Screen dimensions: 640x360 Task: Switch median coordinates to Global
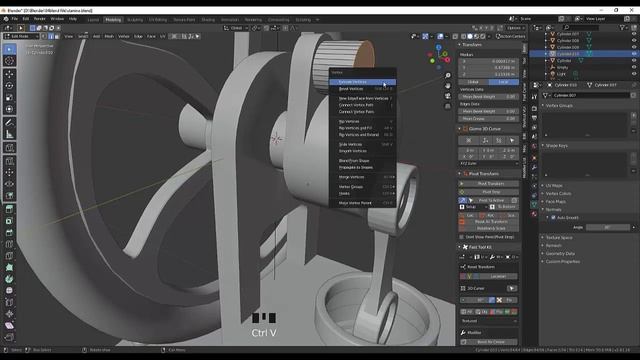point(473,82)
